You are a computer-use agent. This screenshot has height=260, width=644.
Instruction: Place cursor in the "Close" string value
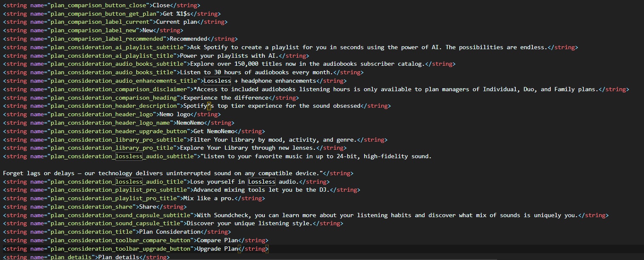point(161,6)
